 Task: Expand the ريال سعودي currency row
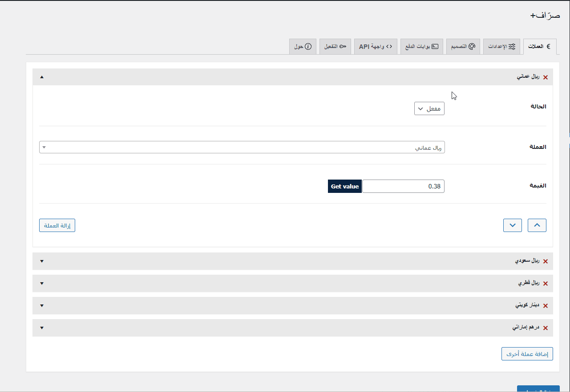coord(42,261)
